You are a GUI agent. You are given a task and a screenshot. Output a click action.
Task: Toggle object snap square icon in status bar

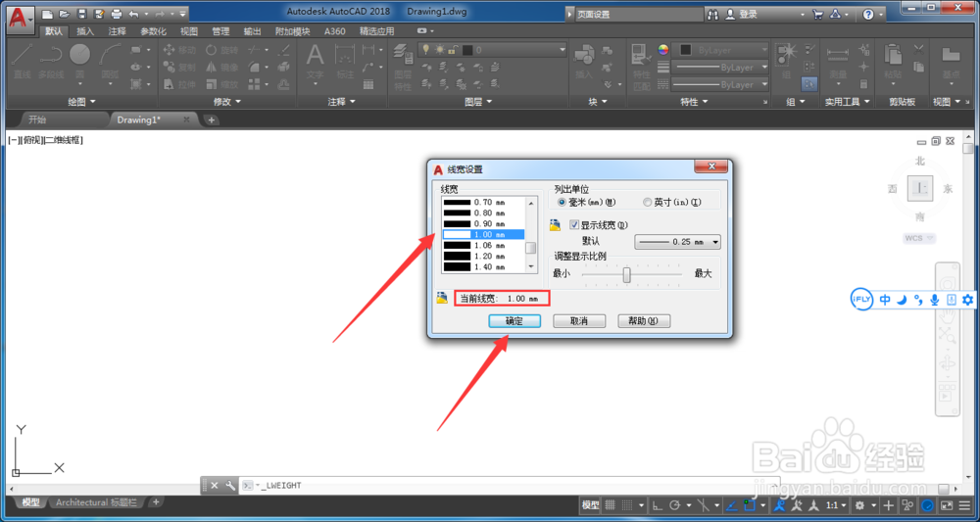(x=749, y=505)
